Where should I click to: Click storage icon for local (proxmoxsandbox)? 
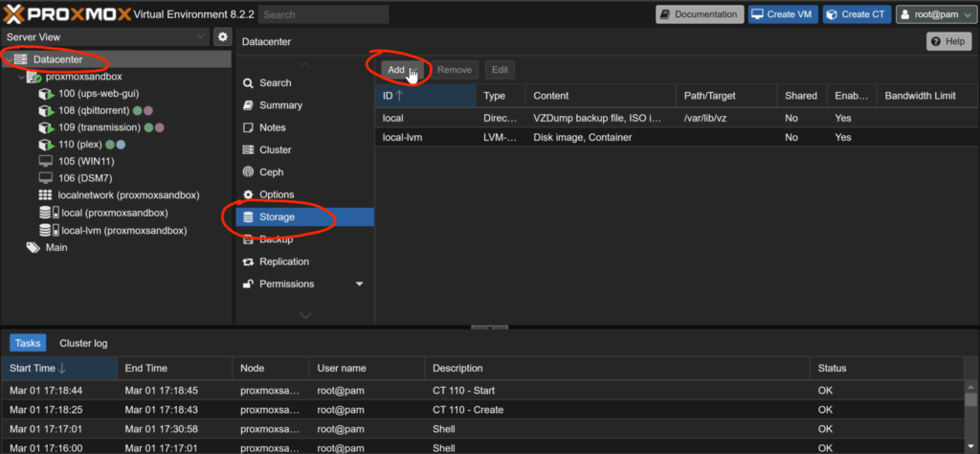point(49,213)
